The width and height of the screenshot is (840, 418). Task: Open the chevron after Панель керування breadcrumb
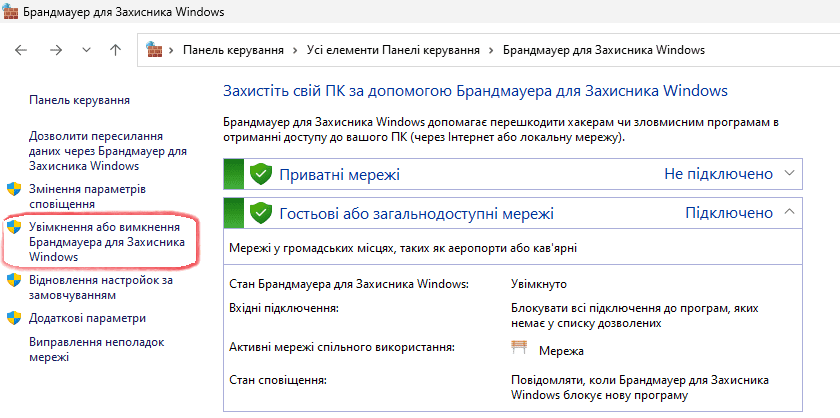[x=295, y=50]
